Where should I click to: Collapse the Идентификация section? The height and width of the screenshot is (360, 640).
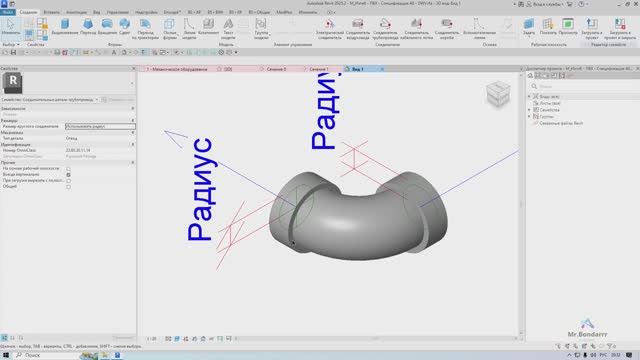[x=132, y=144]
